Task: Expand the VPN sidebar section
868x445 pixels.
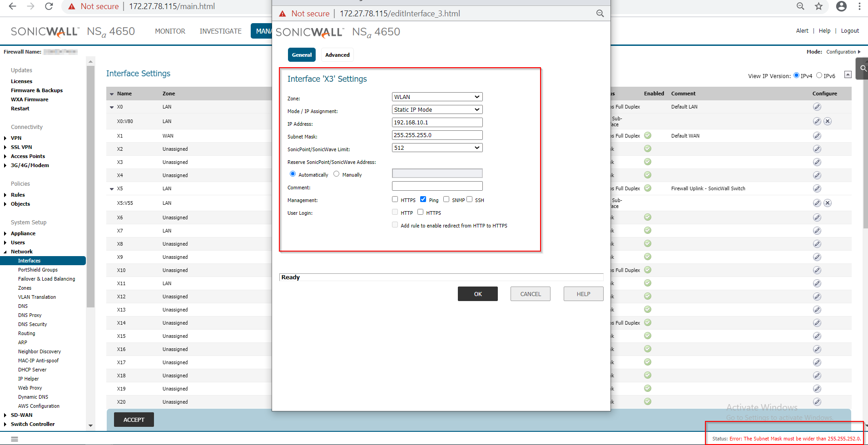Action: click(5, 138)
